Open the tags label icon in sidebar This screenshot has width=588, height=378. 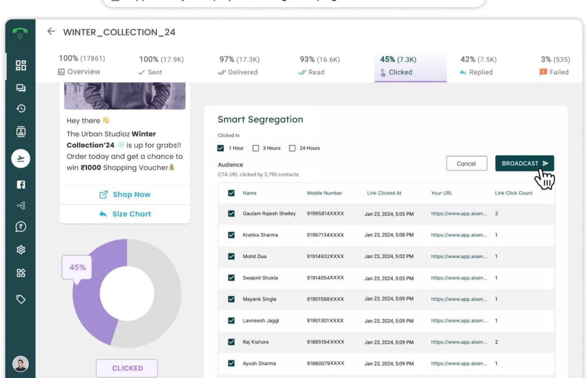[20, 299]
